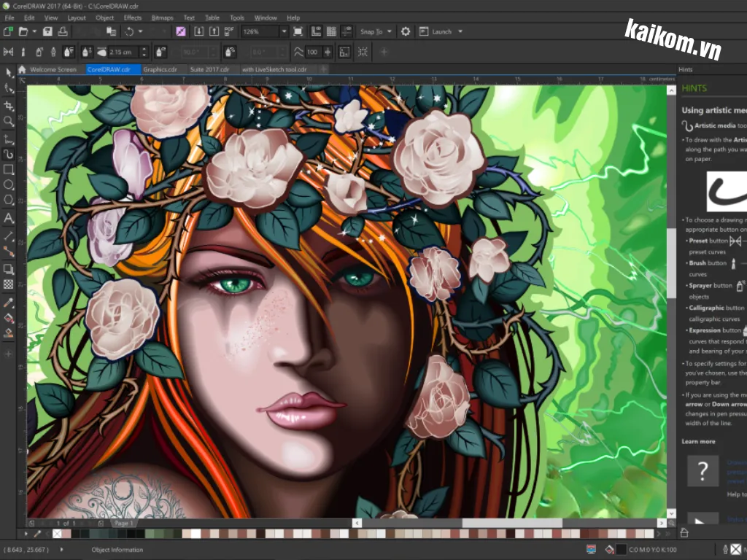Toggle full-screen preview mode

(x=298, y=31)
